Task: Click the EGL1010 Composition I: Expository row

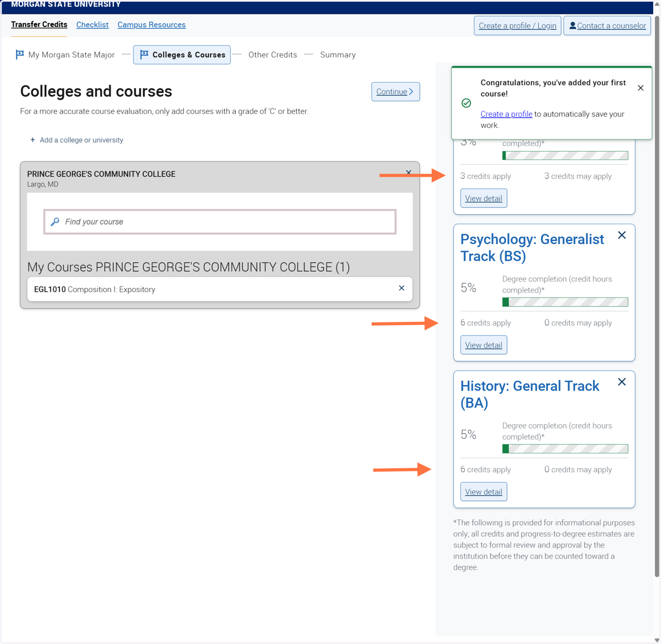Action: 220,289
